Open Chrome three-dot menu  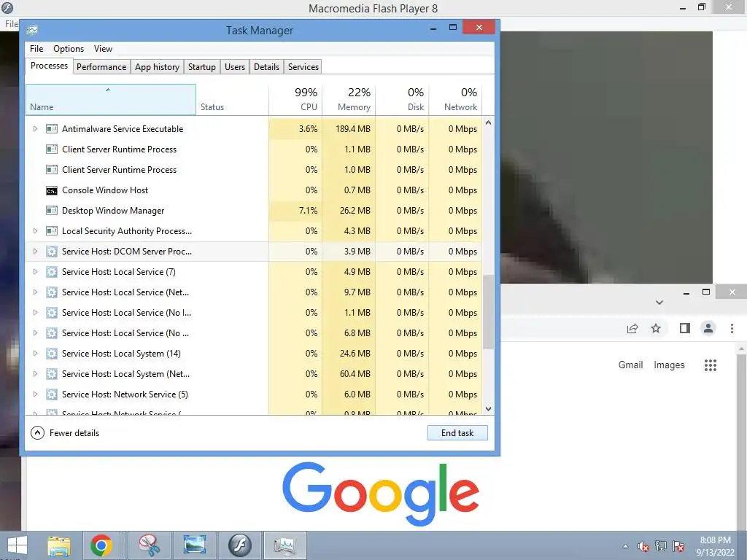click(732, 328)
